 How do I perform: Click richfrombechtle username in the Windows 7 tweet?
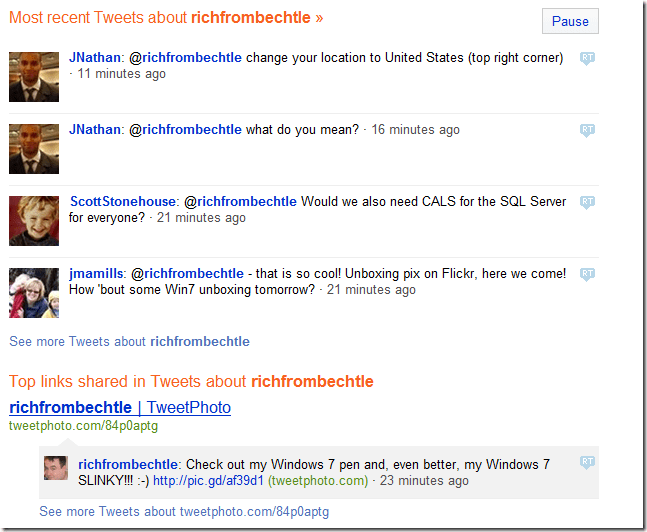pyautogui.click(x=129, y=465)
